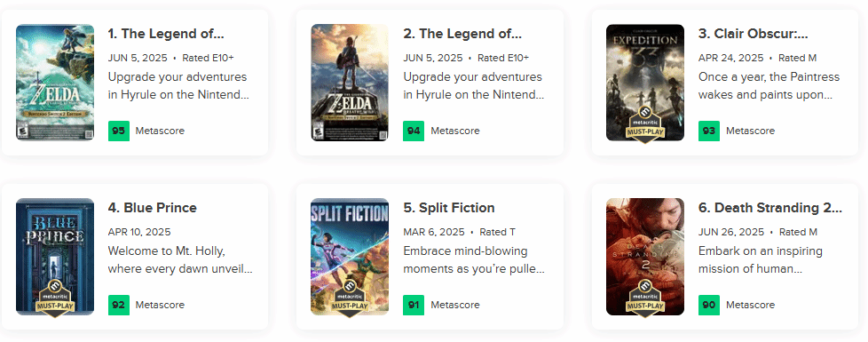Click the Must-Play badge on Blue Prince
This screenshot has height=342, width=868.
[x=55, y=298]
